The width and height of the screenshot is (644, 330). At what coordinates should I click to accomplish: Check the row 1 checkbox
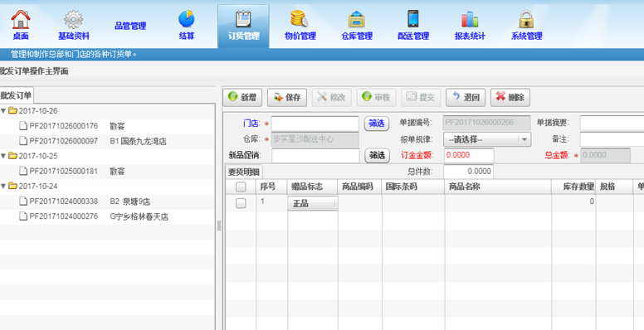coord(241,203)
